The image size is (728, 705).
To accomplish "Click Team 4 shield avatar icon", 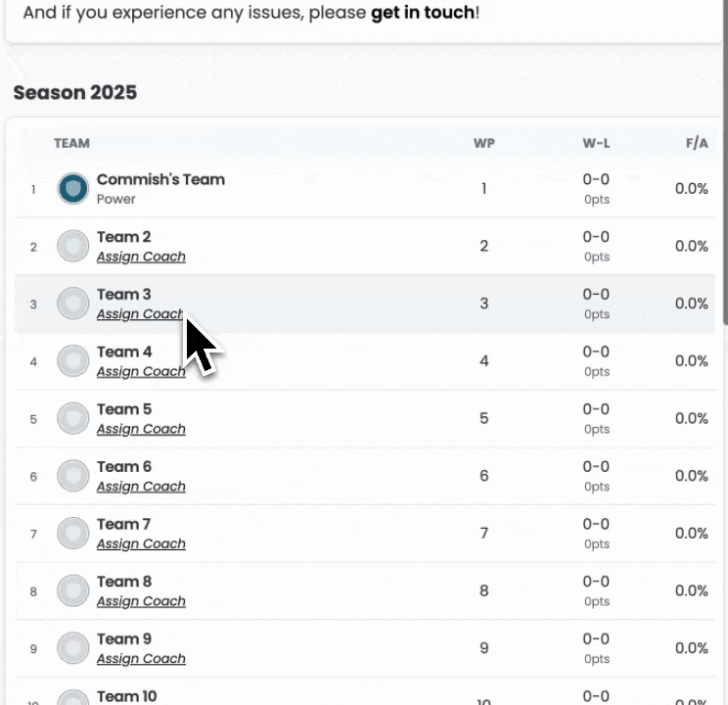I will point(72,361).
